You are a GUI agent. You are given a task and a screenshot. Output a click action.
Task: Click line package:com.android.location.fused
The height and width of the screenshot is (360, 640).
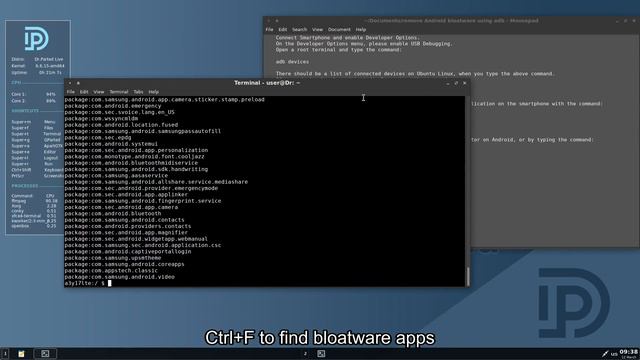click(121, 125)
